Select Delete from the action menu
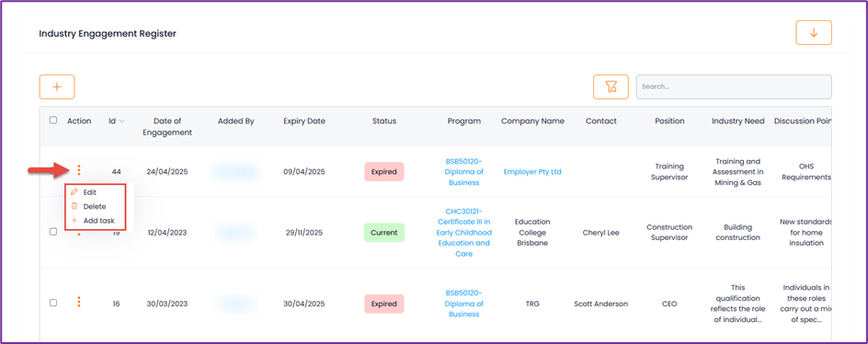The image size is (868, 344). pos(95,207)
